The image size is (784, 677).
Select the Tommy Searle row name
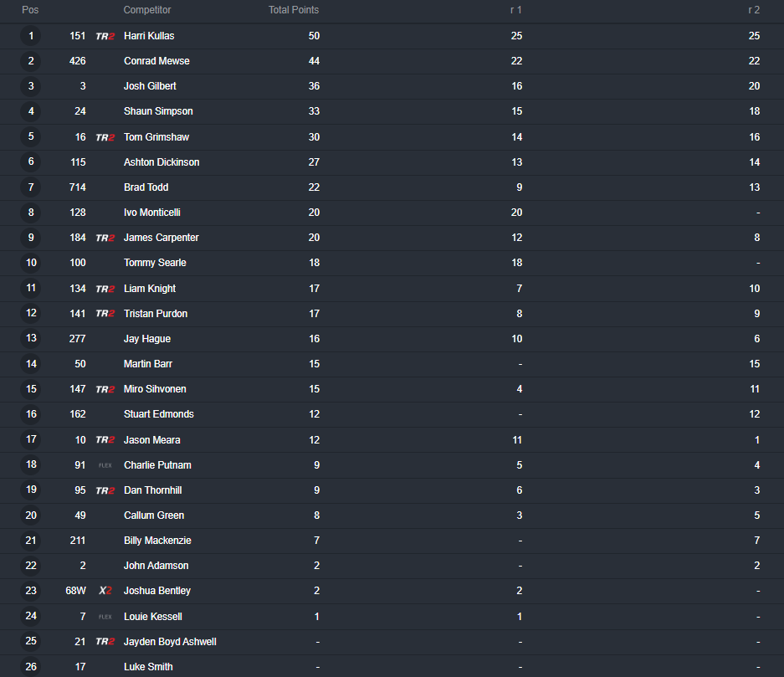point(155,263)
